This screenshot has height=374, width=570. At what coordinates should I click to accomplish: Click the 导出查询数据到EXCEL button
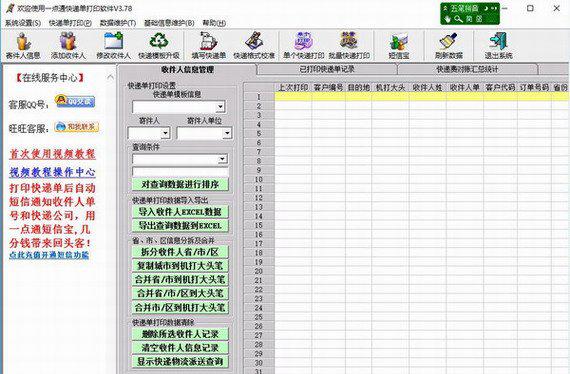tap(180, 225)
